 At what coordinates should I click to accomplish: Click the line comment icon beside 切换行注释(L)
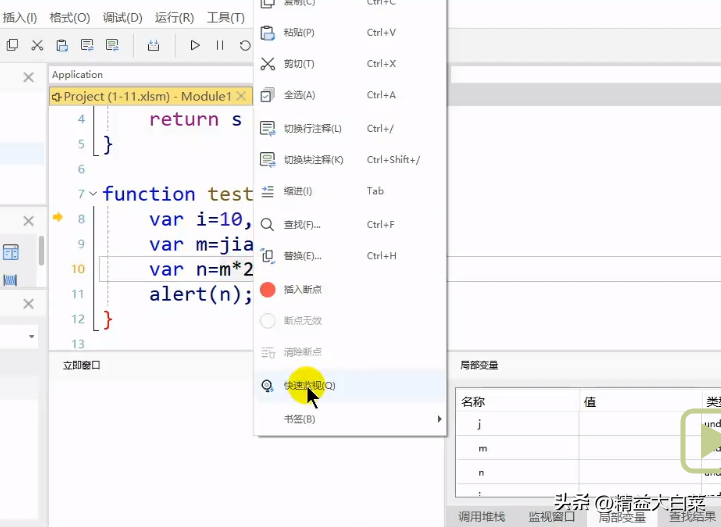[268, 128]
